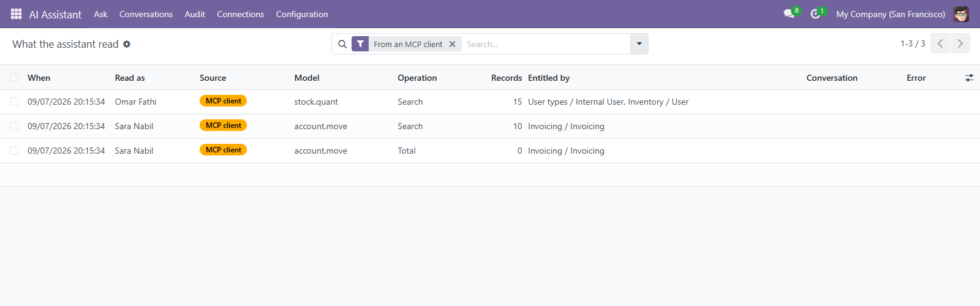Click the search magnifier icon

point(342,44)
